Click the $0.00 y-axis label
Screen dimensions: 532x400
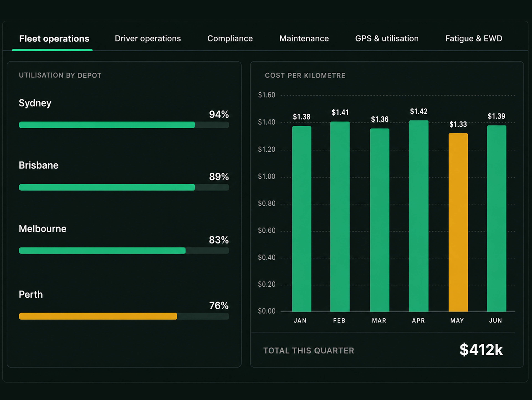pyautogui.click(x=266, y=311)
